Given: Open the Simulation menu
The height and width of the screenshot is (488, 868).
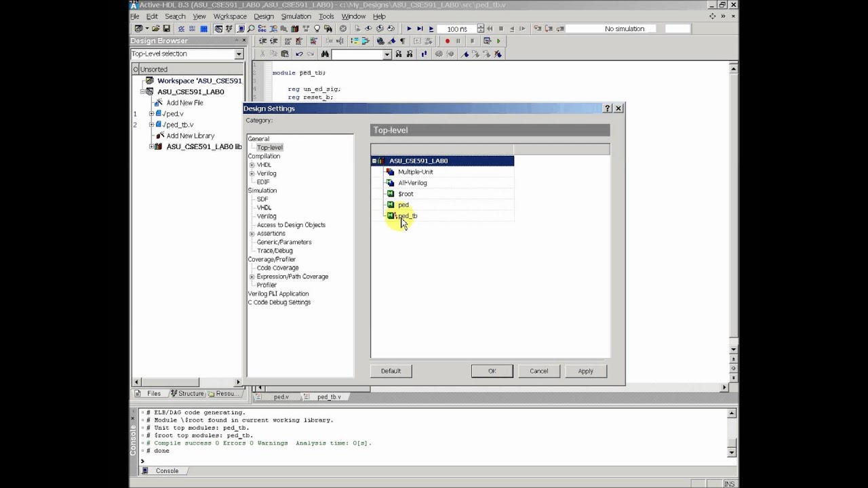Looking at the screenshot, I should [x=296, y=16].
